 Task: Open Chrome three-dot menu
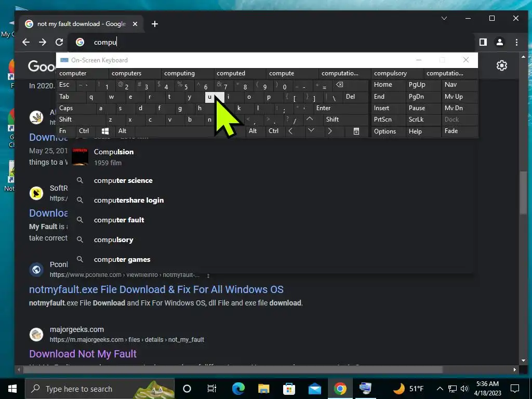coord(516,42)
